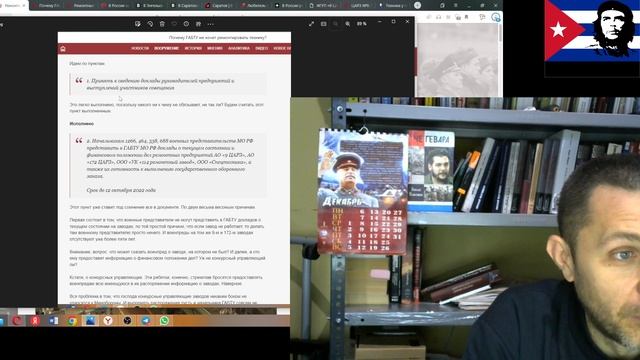Open WhatsApp from the taskbar

pyautogui.click(x=164, y=321)
